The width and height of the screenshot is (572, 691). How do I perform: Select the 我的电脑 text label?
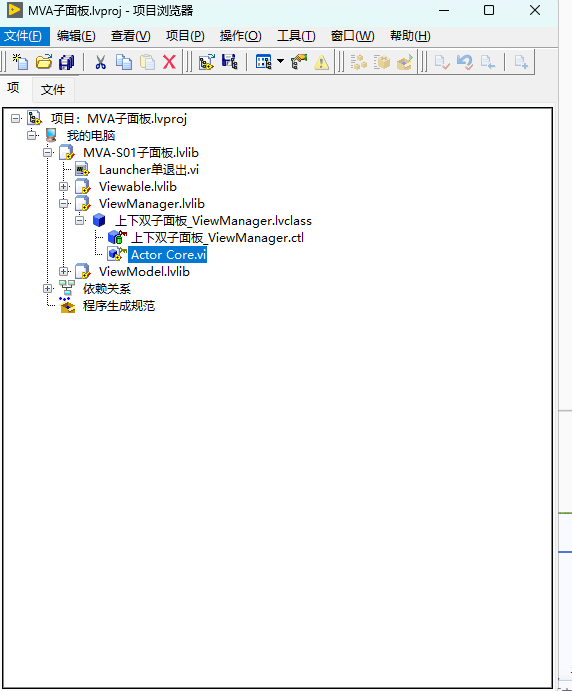click(91, 136)
